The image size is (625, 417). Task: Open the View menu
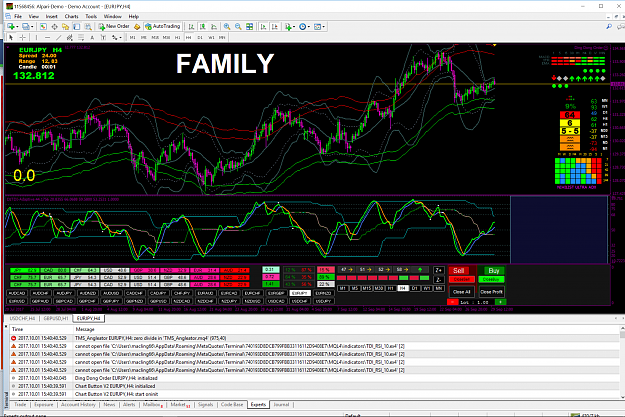(33, 16)
